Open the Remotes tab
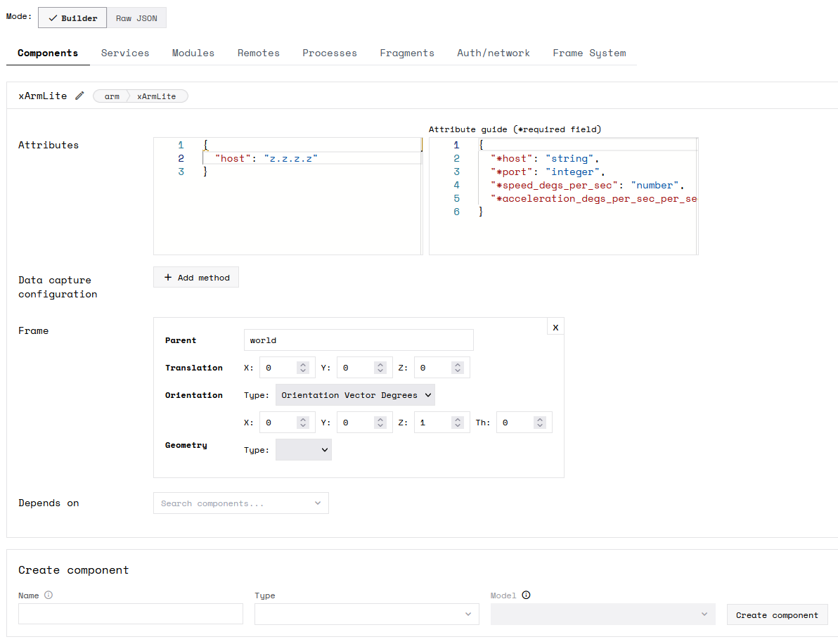This screenshot has width=838, height=644. 258,53
